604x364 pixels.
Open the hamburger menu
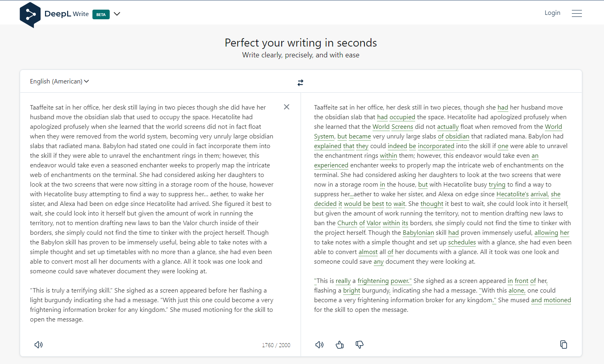pos(577,13)
